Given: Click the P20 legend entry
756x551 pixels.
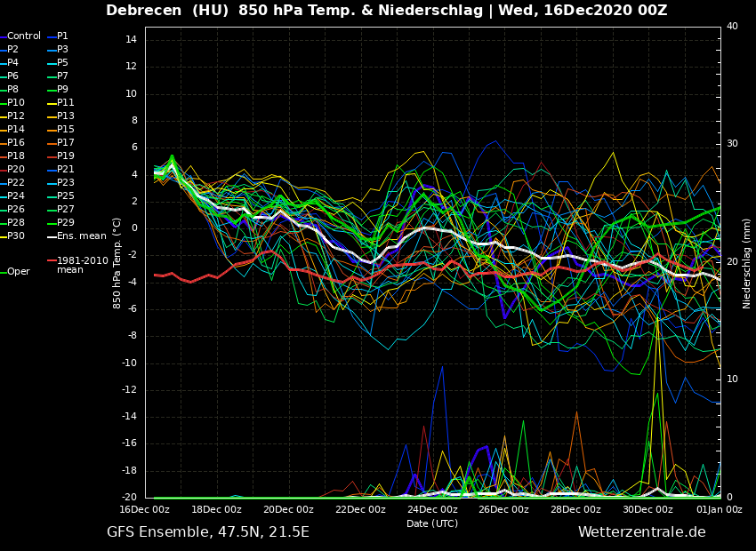Looking at the screenshot, I should 16,170.
